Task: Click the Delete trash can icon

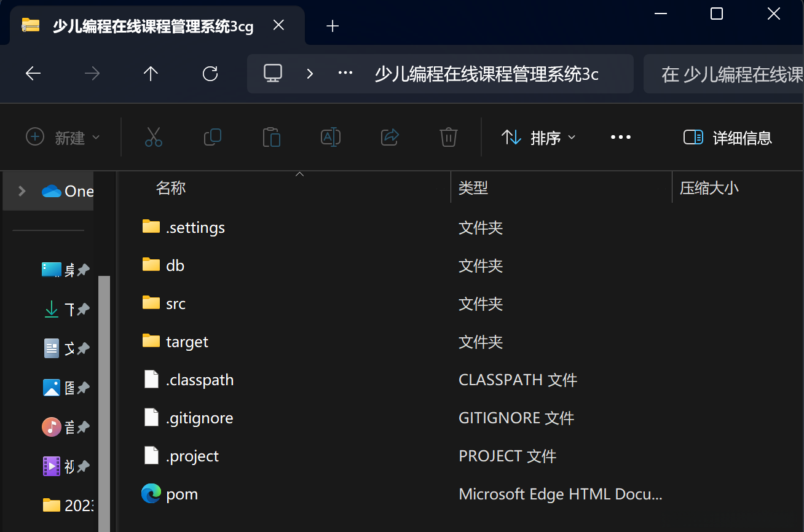Action: (449, 137)
